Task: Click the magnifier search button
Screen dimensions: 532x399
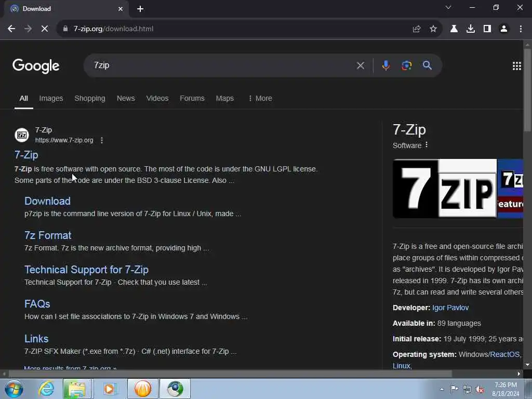Action: (x=427, y=65)
